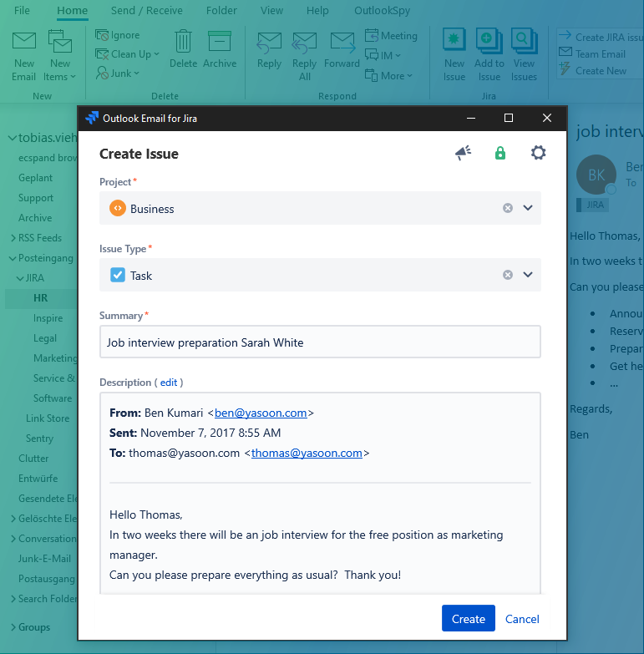Click the megaphone feedback icon

point(463,153)
